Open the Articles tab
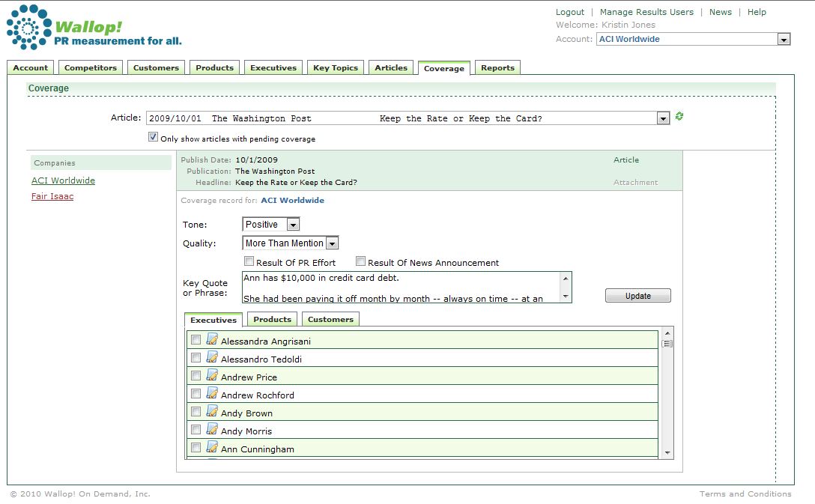 pyautogui.click(x=391, y=67)
